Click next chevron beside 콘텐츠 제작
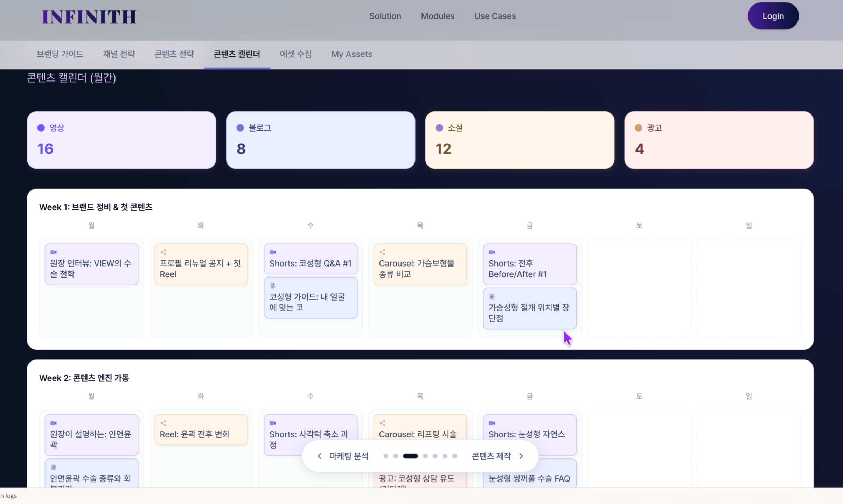Screen dimensions: 843x504 (x=521, y=456)
